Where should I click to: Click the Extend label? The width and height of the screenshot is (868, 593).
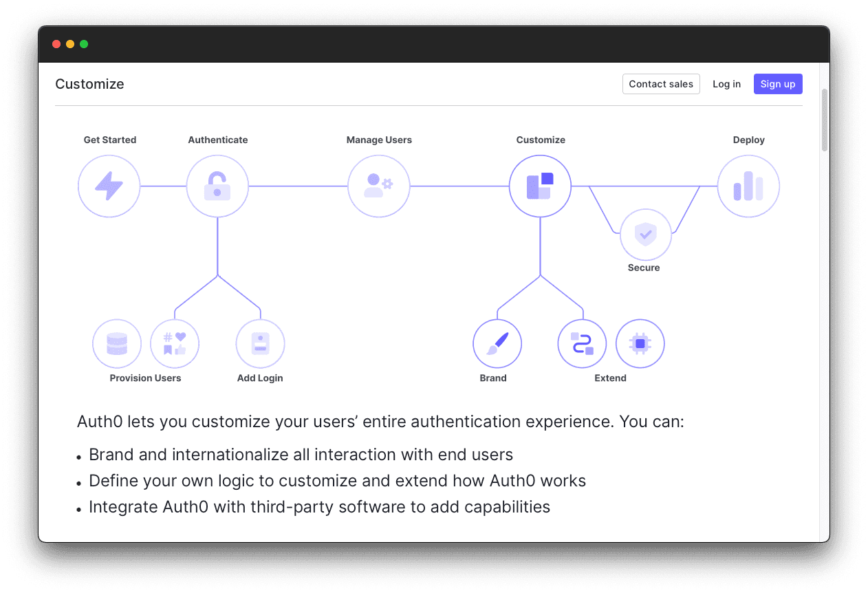pyautogui.click(x=611, y=378)
